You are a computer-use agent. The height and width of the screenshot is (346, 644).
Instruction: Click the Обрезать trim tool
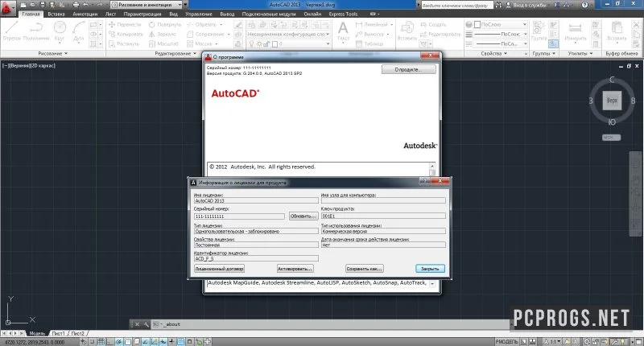[x=202, y=25]
